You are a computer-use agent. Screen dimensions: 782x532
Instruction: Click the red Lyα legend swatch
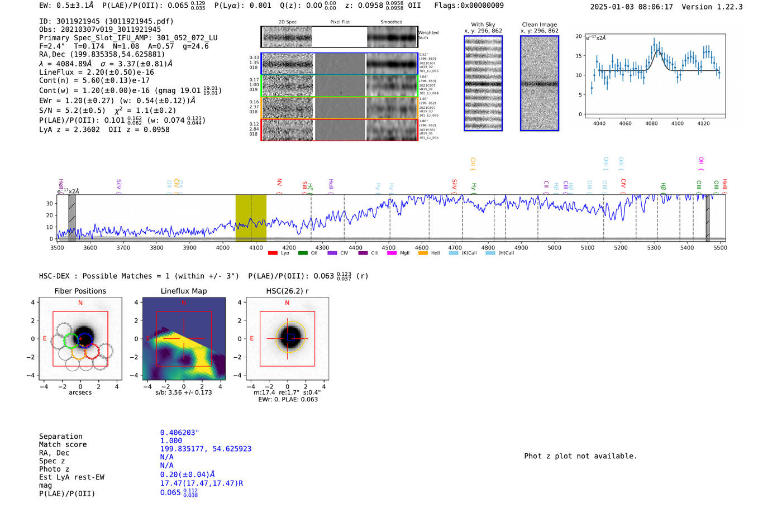click(273, 253)
